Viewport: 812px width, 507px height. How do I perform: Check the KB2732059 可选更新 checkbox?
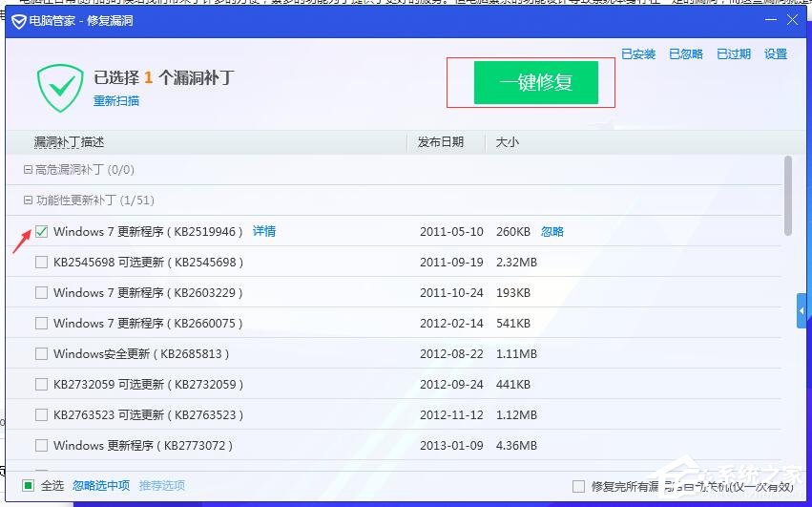click(41, 385)
